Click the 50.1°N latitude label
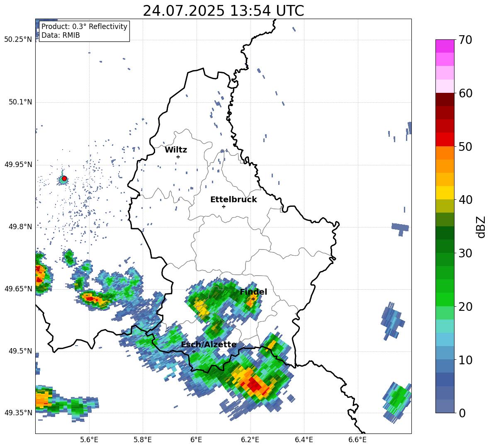Image resolution: width=491 pixels, height=448 pixels. (x=20, y=102)
